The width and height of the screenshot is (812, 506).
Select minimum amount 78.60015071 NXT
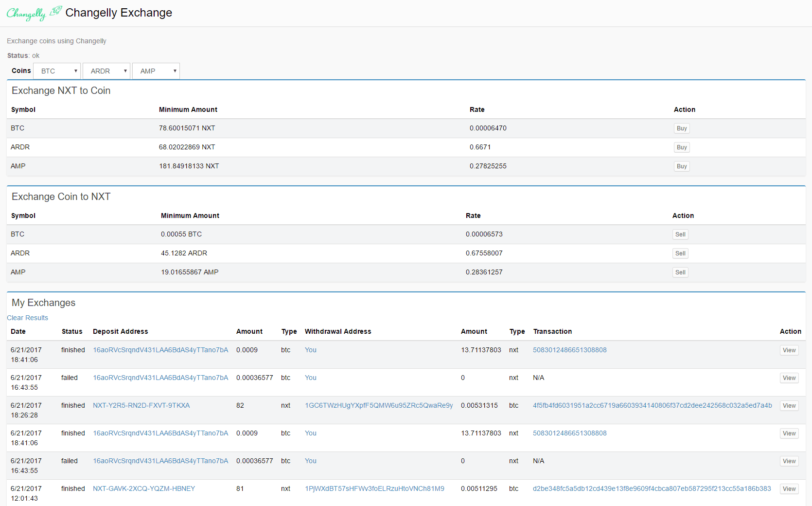click(187, 128)
